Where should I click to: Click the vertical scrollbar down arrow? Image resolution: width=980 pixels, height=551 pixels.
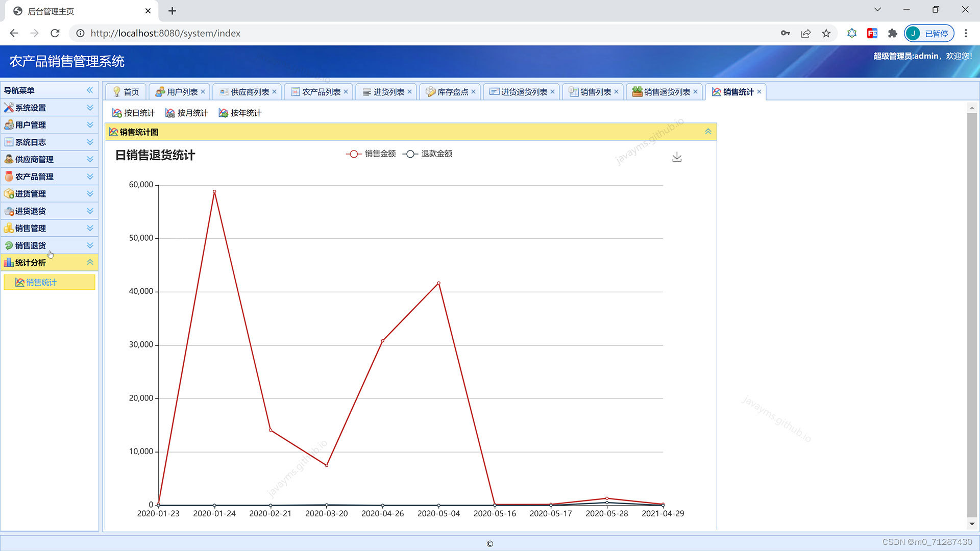coord(972,524)
